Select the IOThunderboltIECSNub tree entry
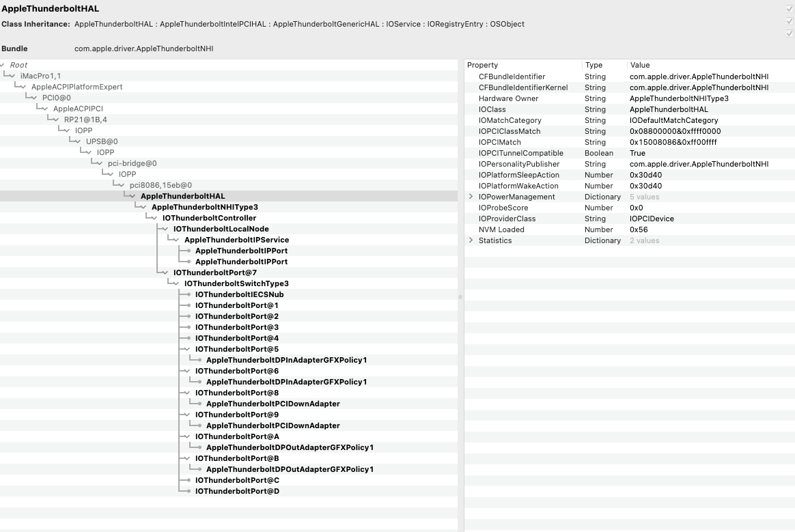This screenshot has height=532, width=795. coord(239,294)
